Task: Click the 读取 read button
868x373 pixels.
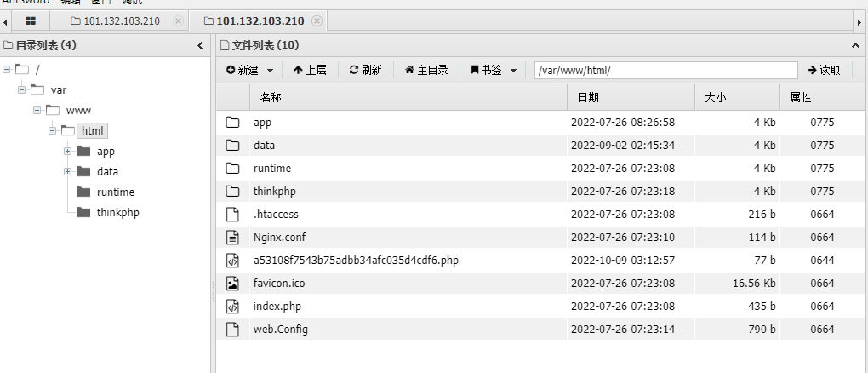Action: 825,70
